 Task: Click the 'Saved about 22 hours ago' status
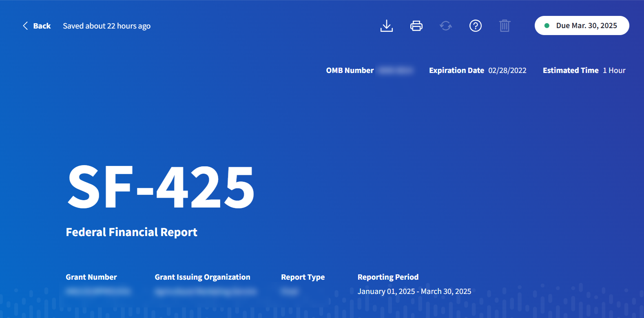[x=106, y=26]
